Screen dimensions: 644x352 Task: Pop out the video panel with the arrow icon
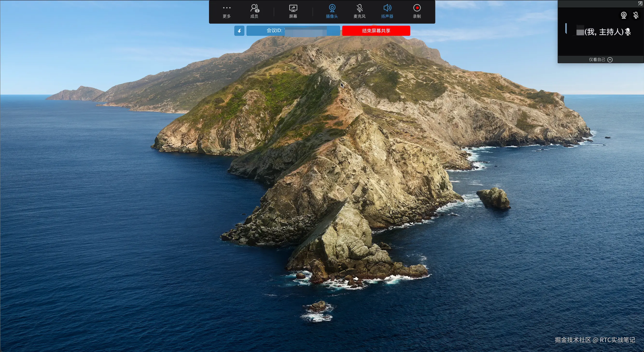640,3
